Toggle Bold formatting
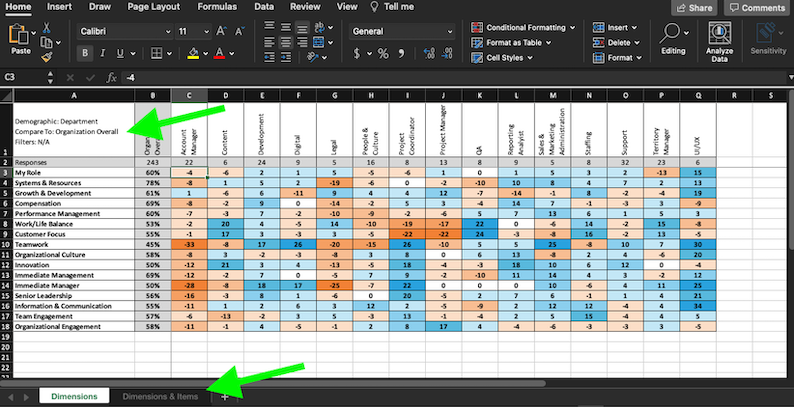Screen dimensions: 794x407 (x=86, y=53)
